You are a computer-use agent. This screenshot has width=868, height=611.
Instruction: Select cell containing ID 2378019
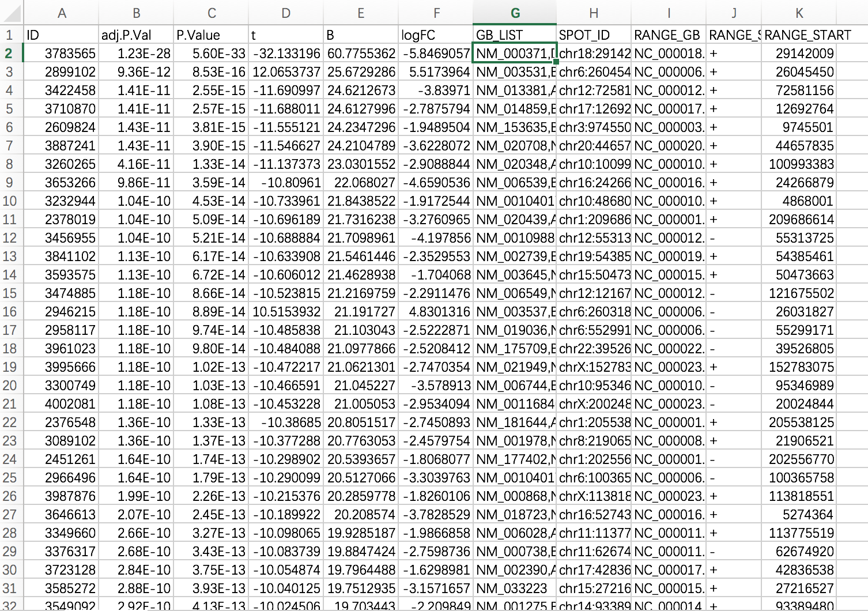coord(61,219)
